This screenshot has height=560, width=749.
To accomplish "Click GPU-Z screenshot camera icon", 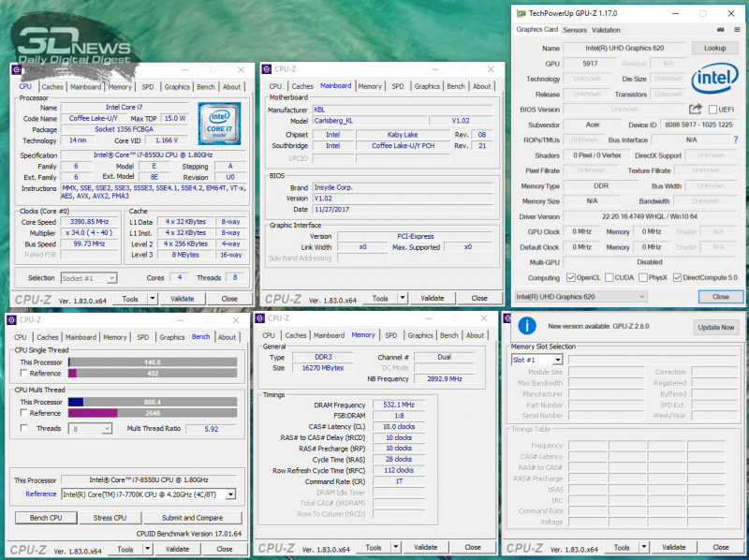I will pos(720,30).
